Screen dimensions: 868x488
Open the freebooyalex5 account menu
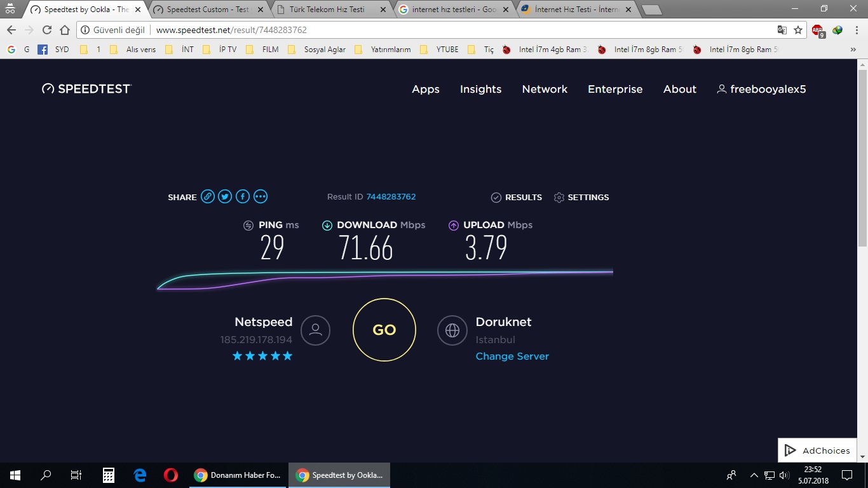tap(761, 89)
